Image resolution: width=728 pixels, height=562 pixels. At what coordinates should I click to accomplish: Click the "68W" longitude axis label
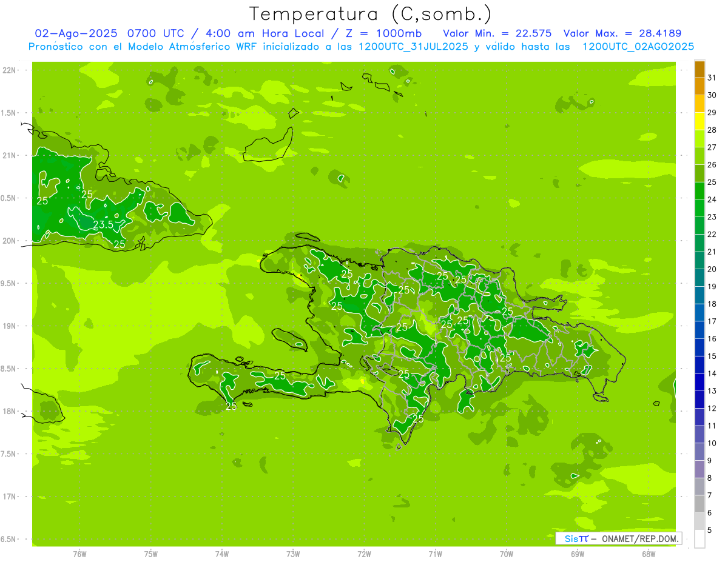(x=649, y=554)
